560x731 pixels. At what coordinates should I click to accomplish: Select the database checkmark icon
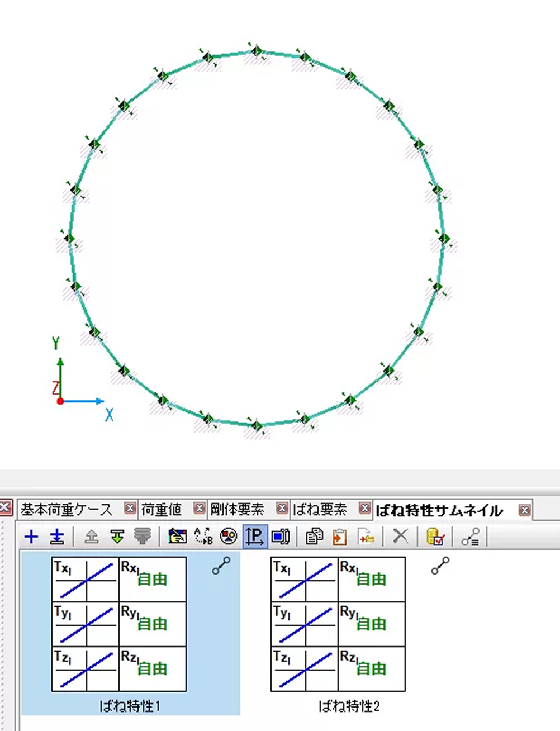point(435,537)
